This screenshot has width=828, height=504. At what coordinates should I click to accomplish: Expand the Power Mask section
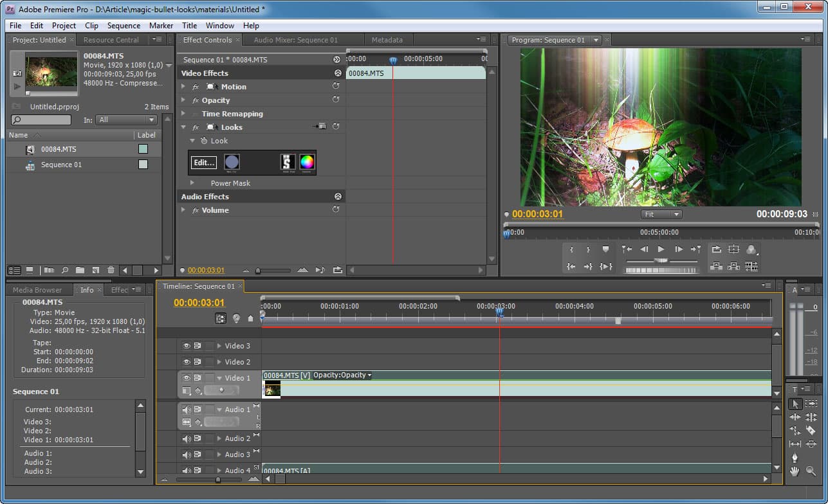[192, 183]
